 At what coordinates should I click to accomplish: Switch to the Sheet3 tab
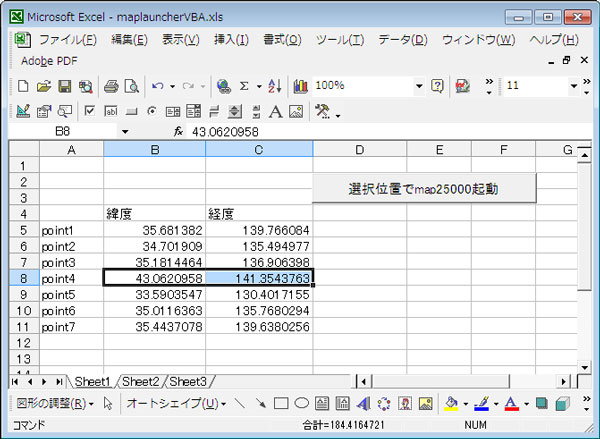[188, 382]
